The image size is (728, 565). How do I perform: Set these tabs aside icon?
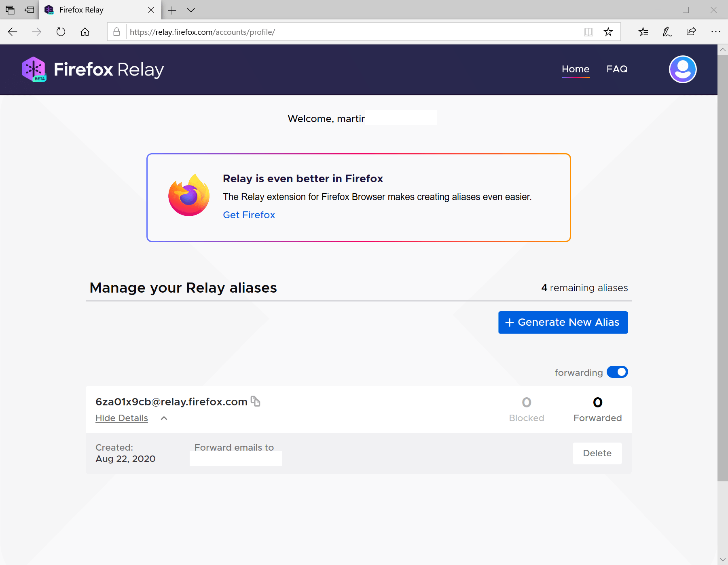click(x=29, y=10)
